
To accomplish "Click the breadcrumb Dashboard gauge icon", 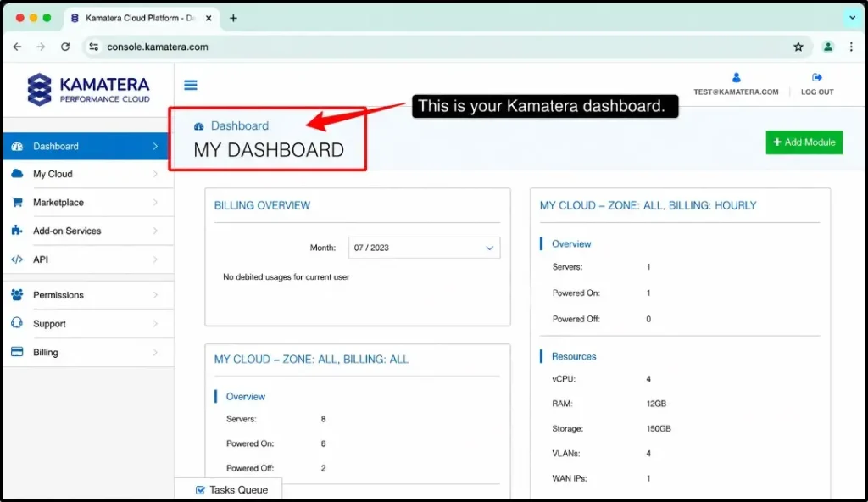I will tap(198, 126).
